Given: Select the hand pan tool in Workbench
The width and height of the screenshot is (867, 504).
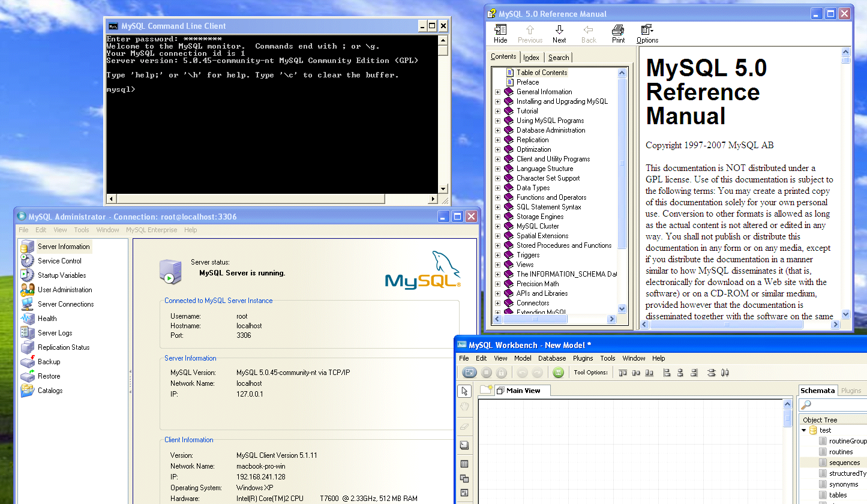Looking at the screenshot, I should click(464, 407).
